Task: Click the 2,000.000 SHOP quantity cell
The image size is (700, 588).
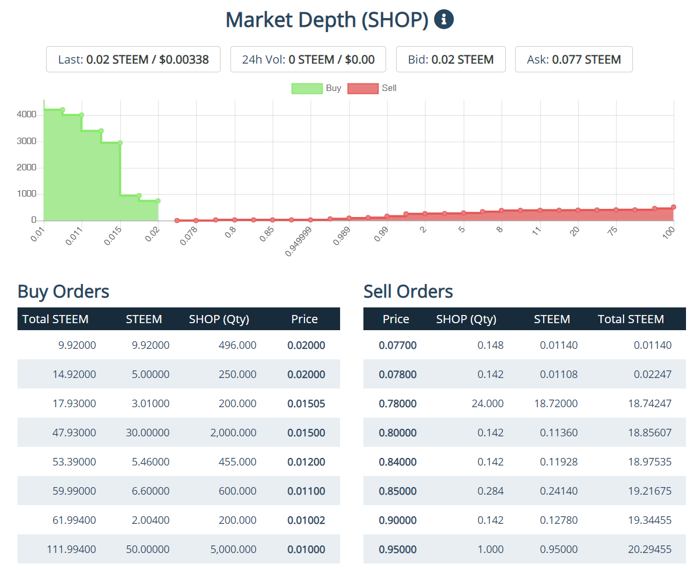Action: (x=233, y=432)
